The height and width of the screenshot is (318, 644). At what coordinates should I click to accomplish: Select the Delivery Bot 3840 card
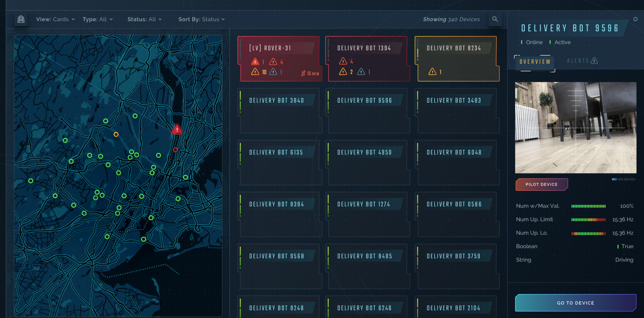[280, 111]
